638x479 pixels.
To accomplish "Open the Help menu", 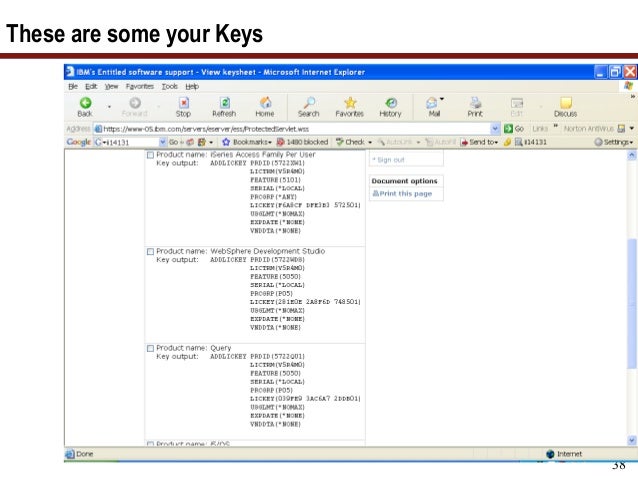I will (192, 86).
